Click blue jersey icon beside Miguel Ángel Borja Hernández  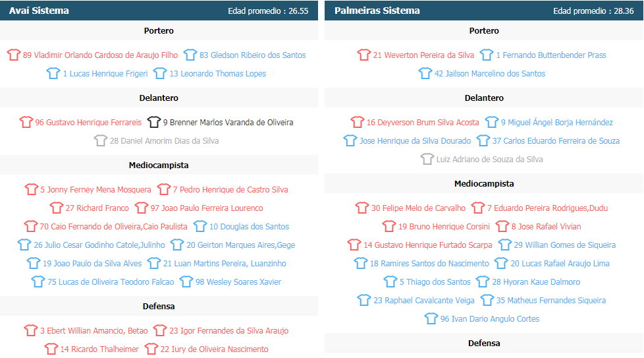(492, 122)
